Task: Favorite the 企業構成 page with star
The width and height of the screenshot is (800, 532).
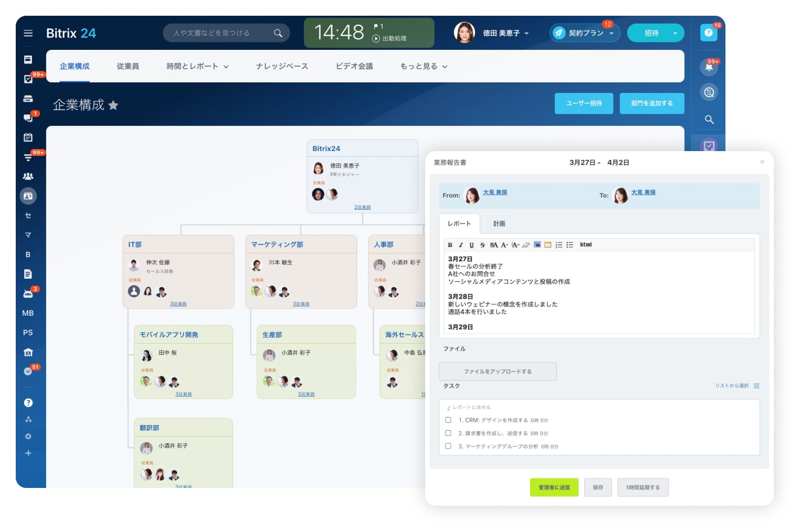Action: coord(113,105)
